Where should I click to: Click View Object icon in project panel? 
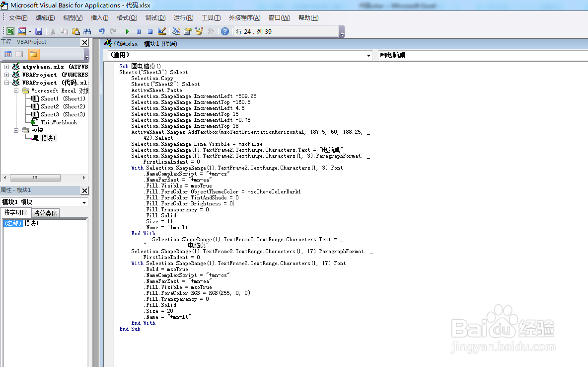pyautogui.click(x=19, y=55)
